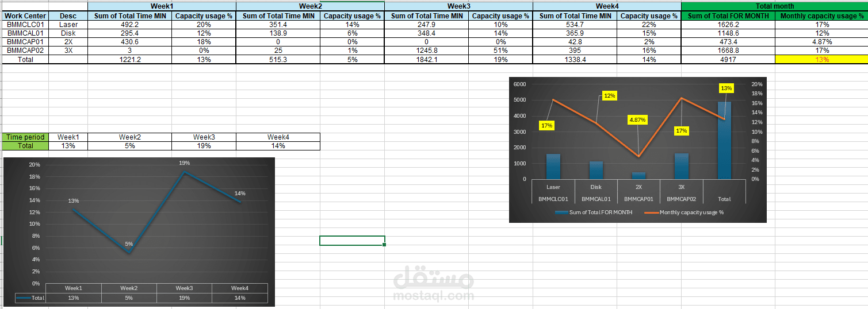This screenshot has height=309, width=868.
Task: Click the yellow 12% data label in chart
Action: coord(609,95)
